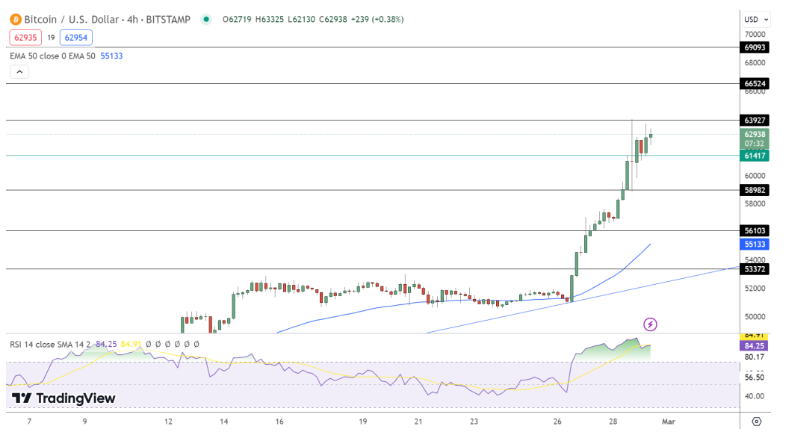Click the green 61417 price level label
The image size is (788, 443).
click(x=755, y=155)
